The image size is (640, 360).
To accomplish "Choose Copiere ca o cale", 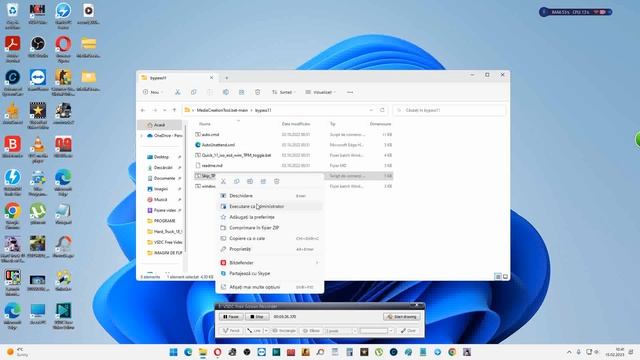I will pos(269,238).
